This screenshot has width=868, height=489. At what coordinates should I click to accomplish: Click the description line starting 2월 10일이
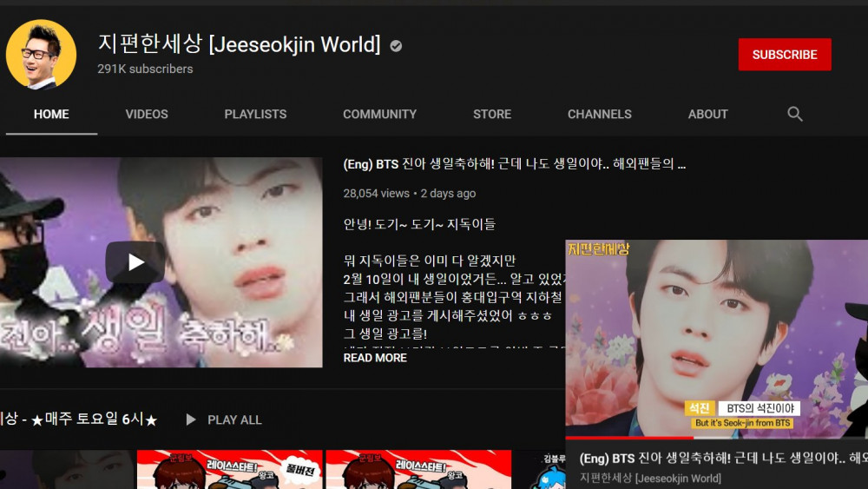tap(453, 279)
